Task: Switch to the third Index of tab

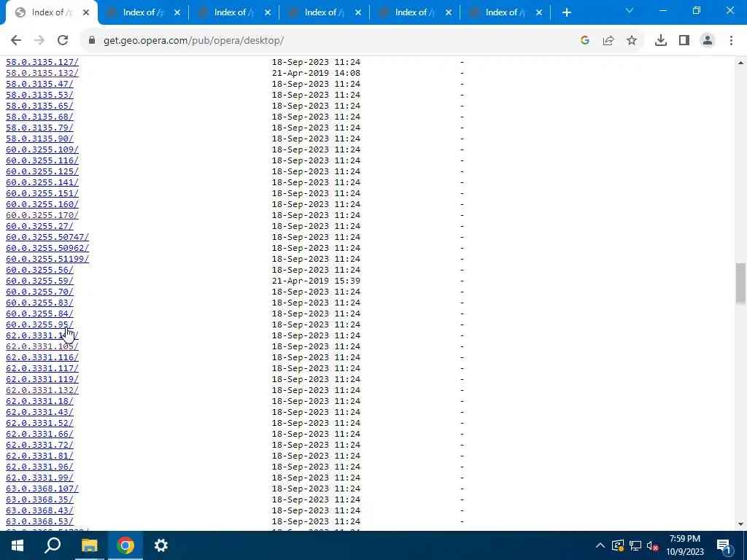Action: pyautogui.click(x=233, y=13)
